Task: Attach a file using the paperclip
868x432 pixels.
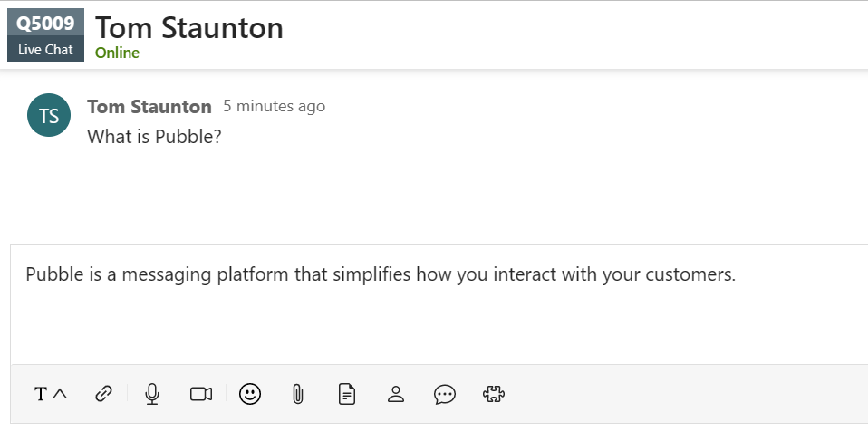Action: point(297,394)
